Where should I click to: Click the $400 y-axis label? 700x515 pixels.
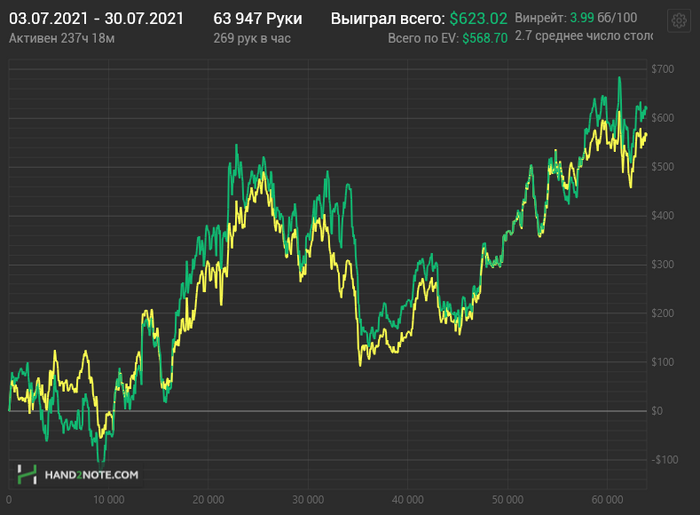click(662, 216)
